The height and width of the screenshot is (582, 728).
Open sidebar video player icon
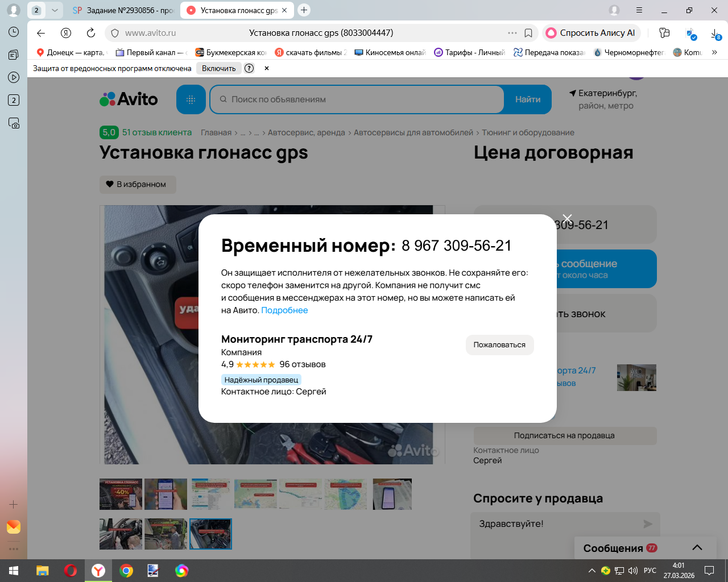coord(14,77)
